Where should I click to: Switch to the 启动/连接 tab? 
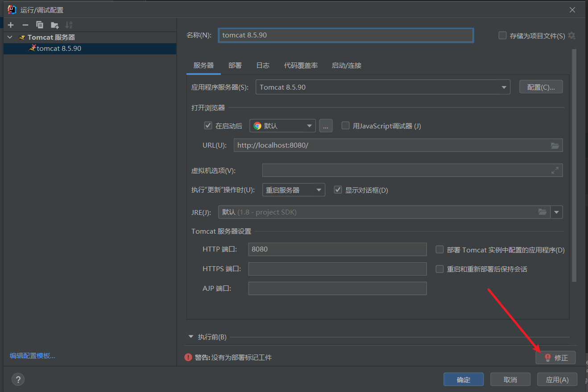346,66
